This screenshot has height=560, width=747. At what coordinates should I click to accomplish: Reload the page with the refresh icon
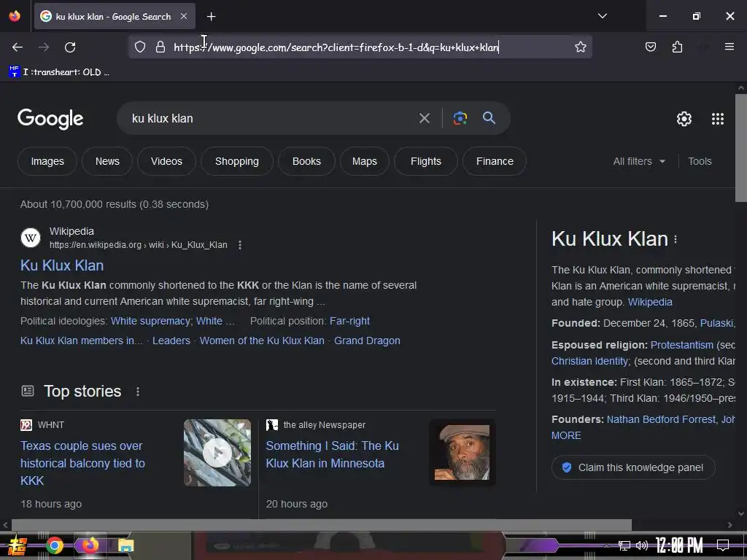(70, 47)
